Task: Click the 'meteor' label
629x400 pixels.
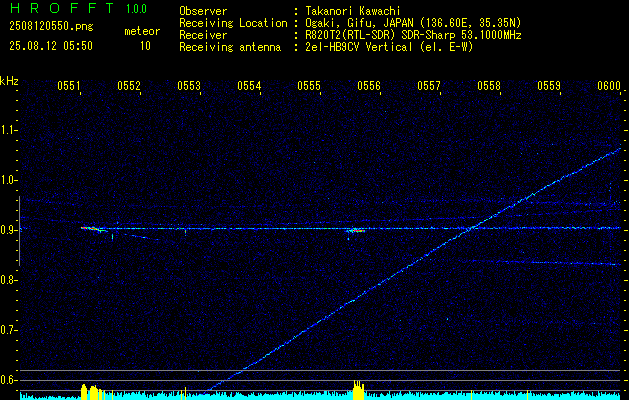Action: coord(142,31)
